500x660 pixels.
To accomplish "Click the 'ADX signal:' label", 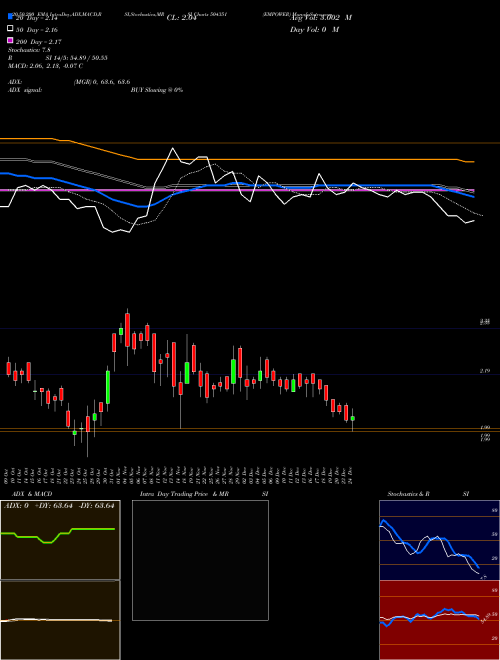I will (x=25, y=90).
